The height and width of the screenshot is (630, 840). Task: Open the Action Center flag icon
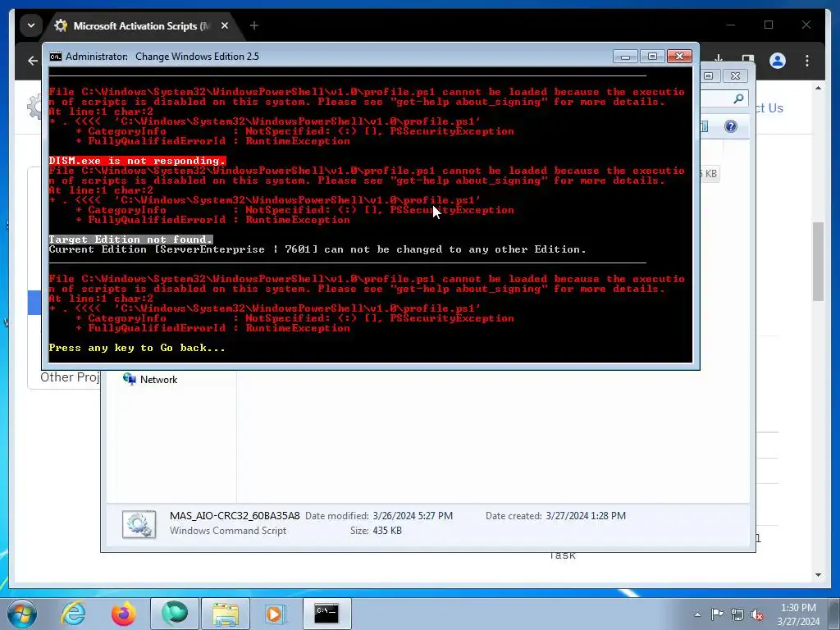pos(717,614)
